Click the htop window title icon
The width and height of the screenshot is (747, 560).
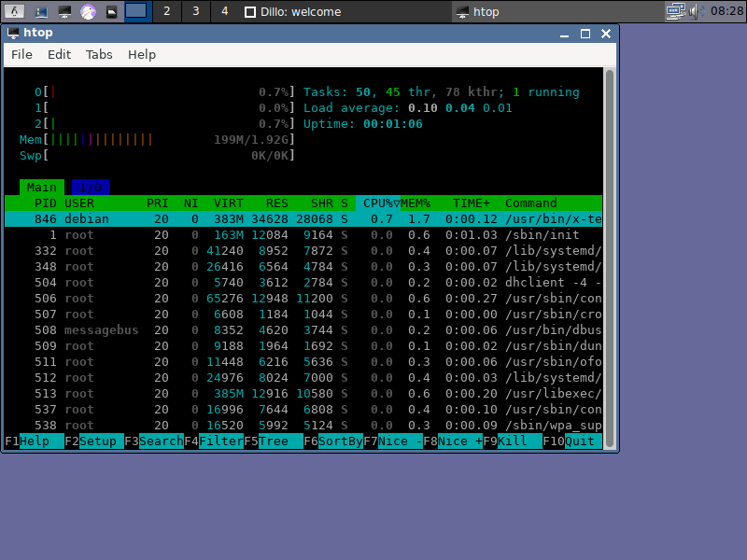[x=13, y=33]
